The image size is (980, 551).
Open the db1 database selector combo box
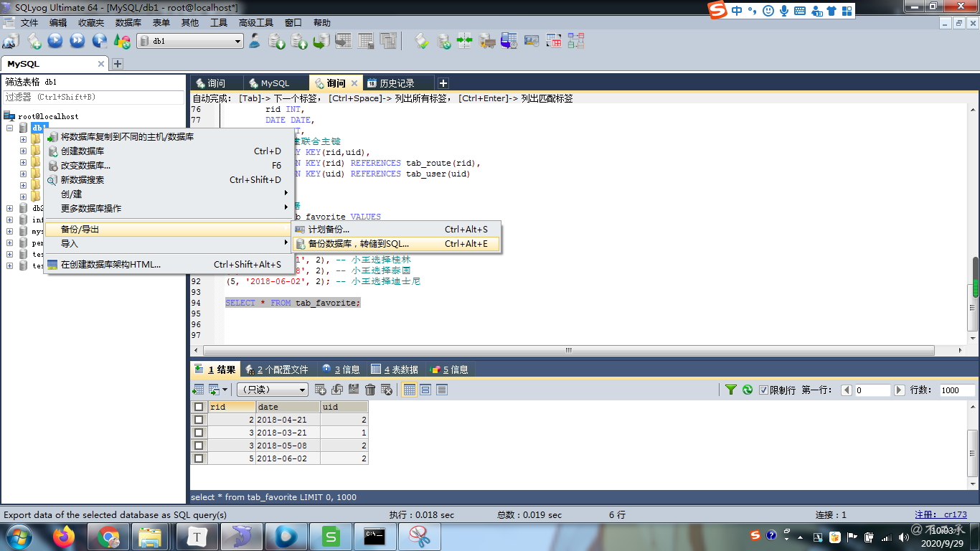tap(190, 42)
